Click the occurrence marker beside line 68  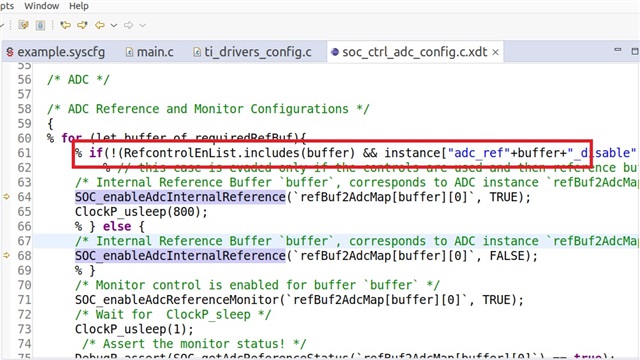(x=6, y=256)
